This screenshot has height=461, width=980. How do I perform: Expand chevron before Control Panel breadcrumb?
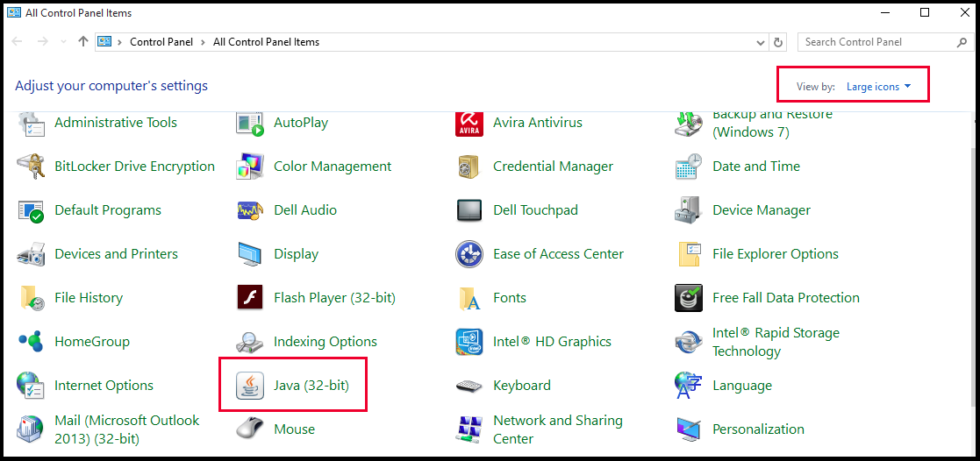[x=119, y=42]
